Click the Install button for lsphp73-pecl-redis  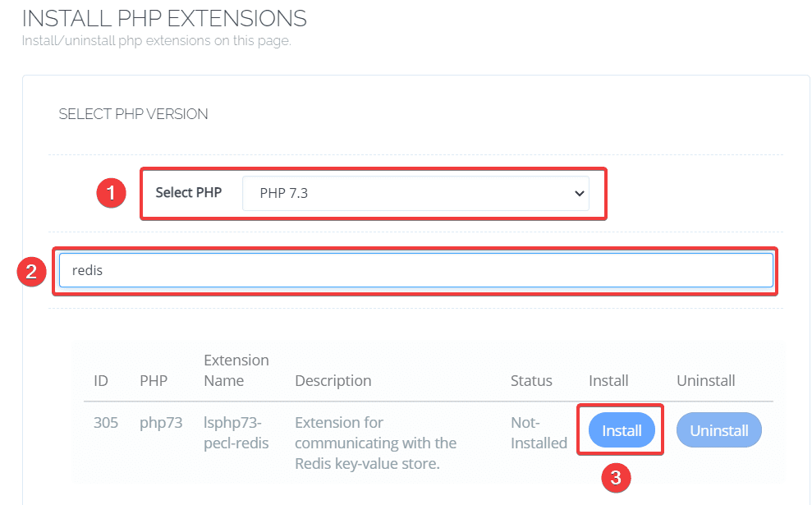pyautogui.click(x=620, y=429)
